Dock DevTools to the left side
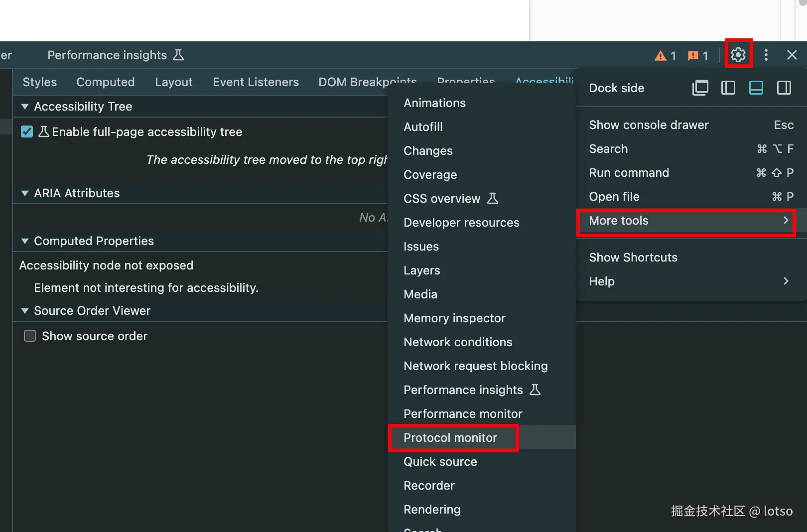807x532 pixels. click(x=728, y=88)
